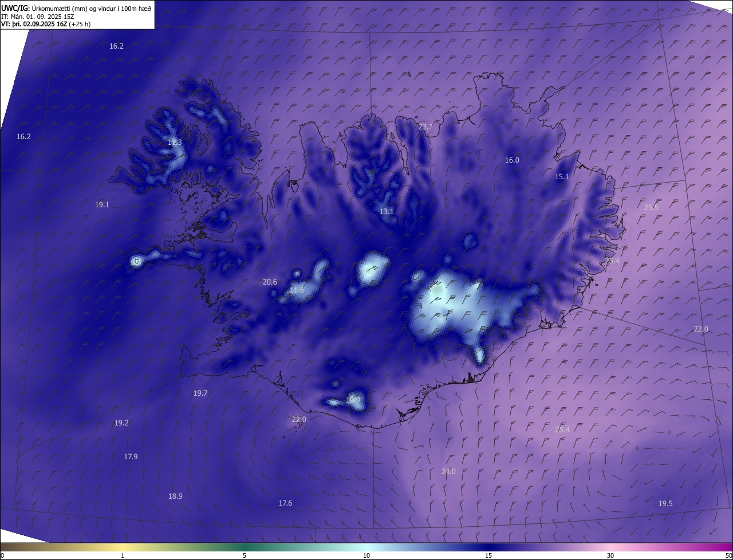Click the '0' tick label on the color scale
The height and width of the screenshot is (560, 733).
[x=2, y=556]
